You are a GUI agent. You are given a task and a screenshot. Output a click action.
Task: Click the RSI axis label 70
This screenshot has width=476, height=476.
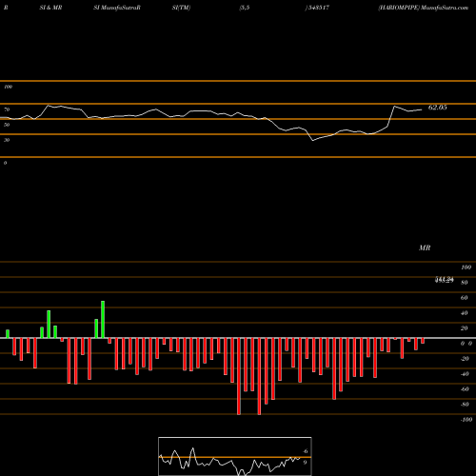pyautogui.click(x=7, y=109)
